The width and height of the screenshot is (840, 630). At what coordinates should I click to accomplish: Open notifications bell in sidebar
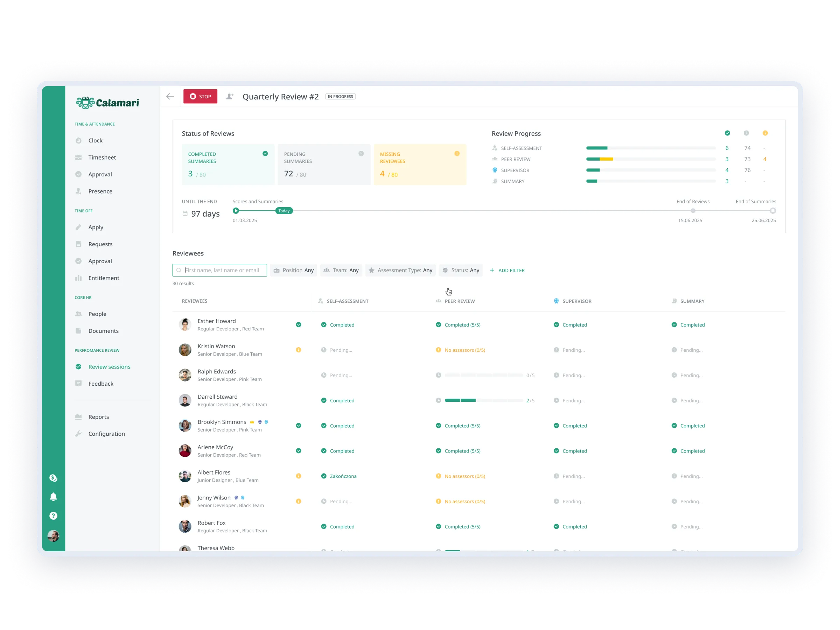[x=54, y=497]
